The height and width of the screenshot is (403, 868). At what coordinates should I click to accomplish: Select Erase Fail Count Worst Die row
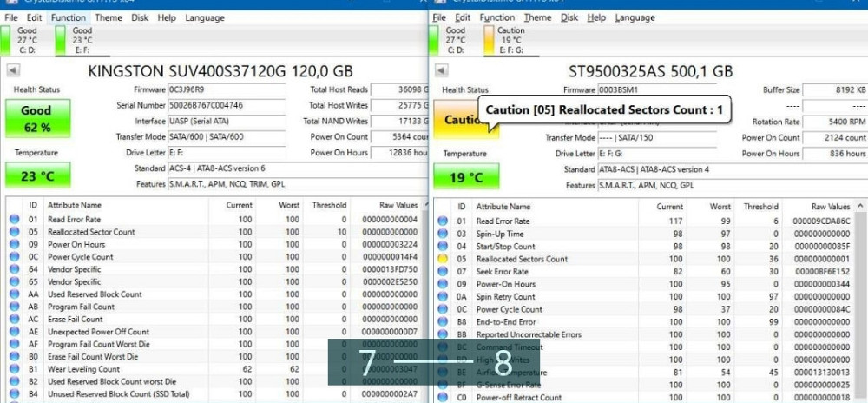point(214,356)
